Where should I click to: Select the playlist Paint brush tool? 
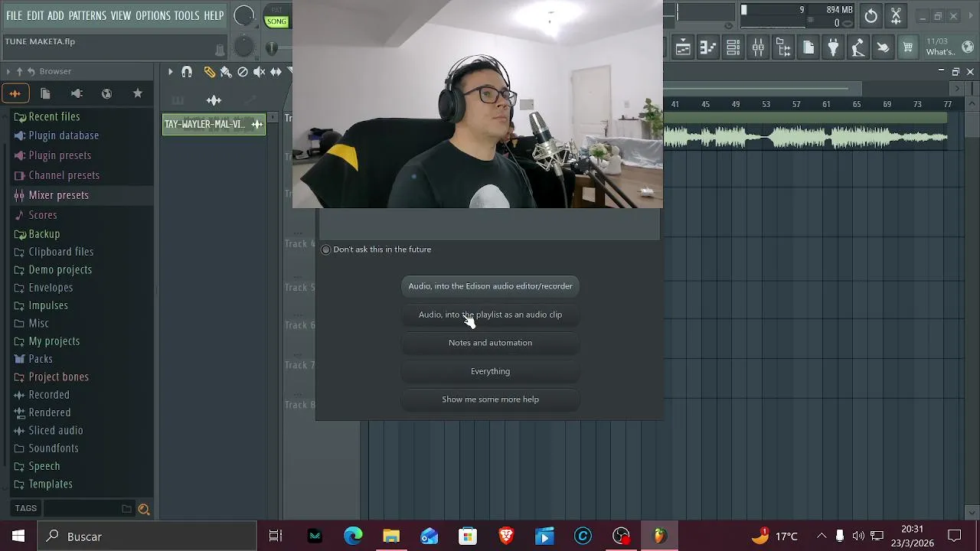click(x=226, y=72)
